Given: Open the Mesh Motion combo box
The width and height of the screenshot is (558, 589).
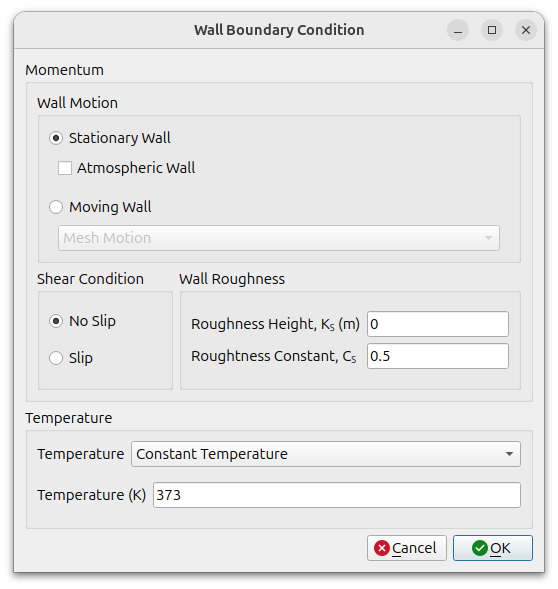Looking at the screenshot, I should (x=279, y=238).
